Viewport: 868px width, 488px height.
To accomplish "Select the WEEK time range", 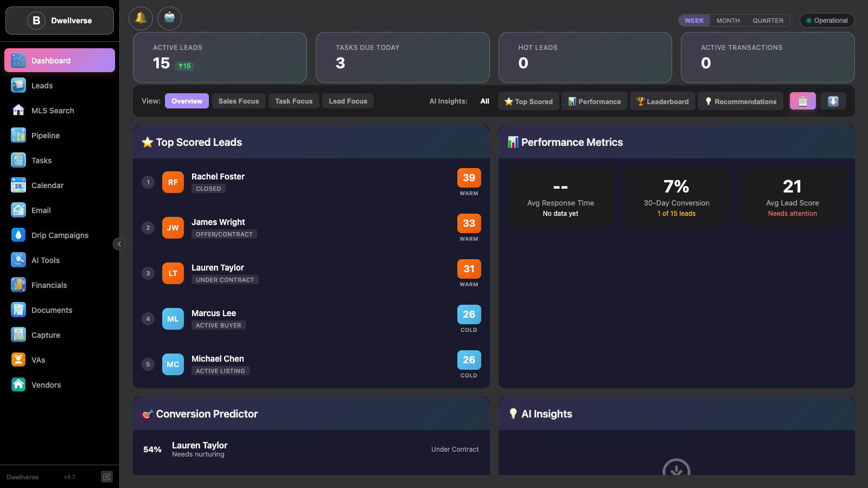I will coord(694,21).
